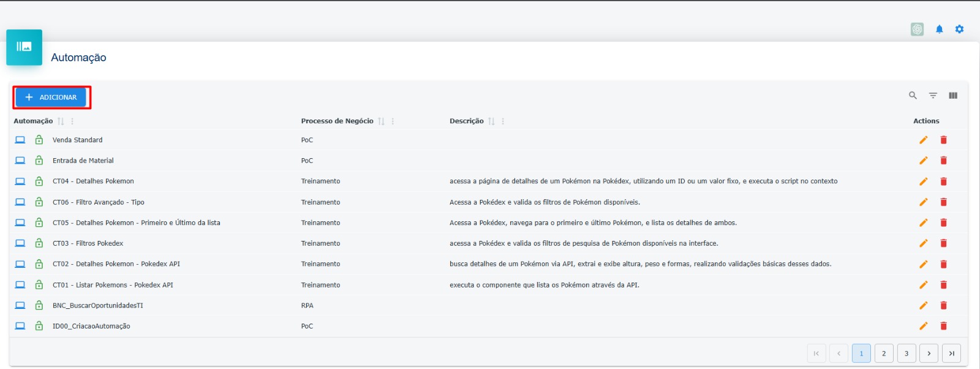Click the Actions column header
Screen dimensions: 980x369
tap(926, 121)
